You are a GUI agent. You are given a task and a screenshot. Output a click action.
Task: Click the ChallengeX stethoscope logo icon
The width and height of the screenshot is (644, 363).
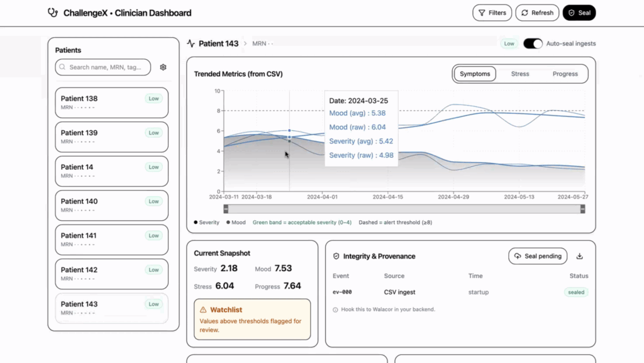pyautogui.click(x=53, y=13)
